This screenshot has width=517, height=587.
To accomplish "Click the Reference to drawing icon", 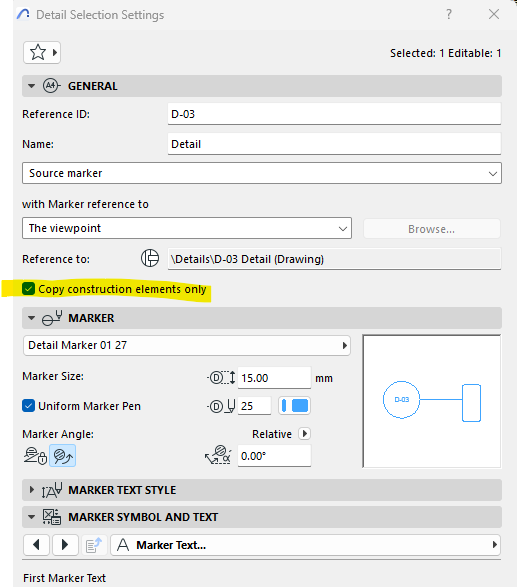I will [150, 258].
